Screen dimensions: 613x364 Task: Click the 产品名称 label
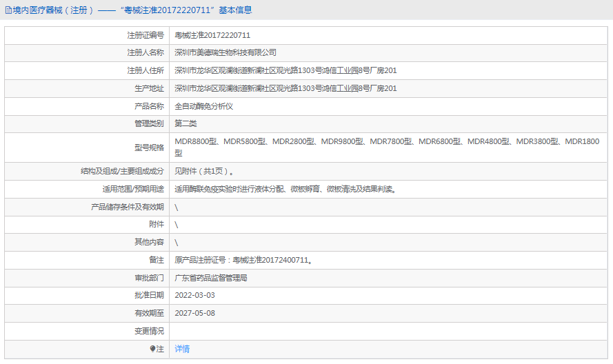click(x=150, y=106)
